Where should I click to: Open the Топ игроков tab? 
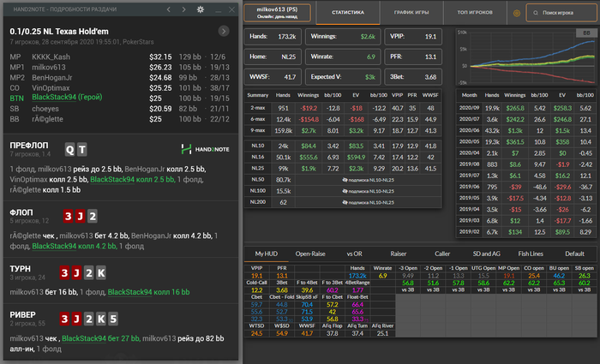(475, 14)
